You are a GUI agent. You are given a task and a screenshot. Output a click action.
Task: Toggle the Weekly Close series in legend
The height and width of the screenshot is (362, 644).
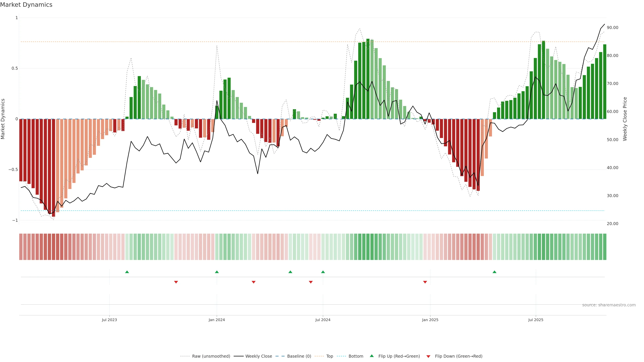tap(258, 356)
